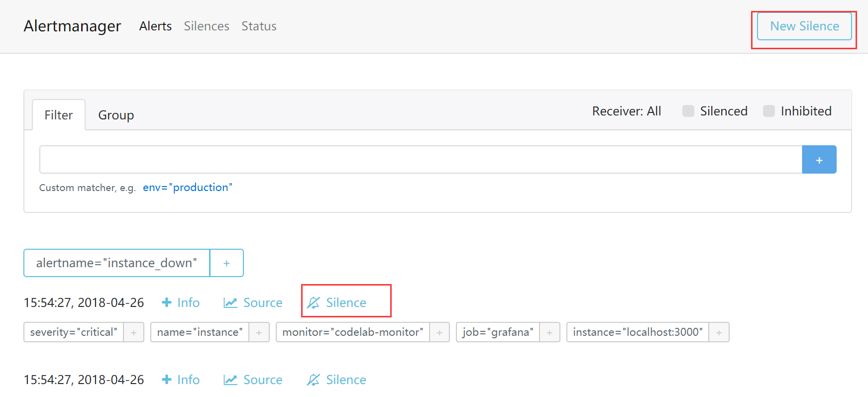Open Source link of the first alert
The width and height of the screenshot is (868, 397).
(x=253, y=302)
